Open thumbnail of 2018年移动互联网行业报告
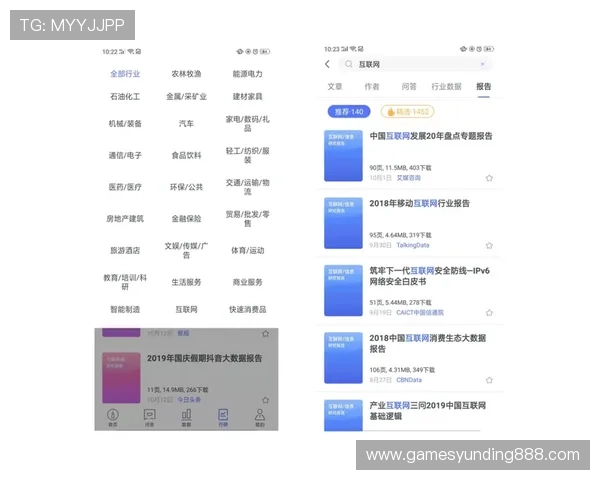600x480 pixels. [x=343, y=223]
